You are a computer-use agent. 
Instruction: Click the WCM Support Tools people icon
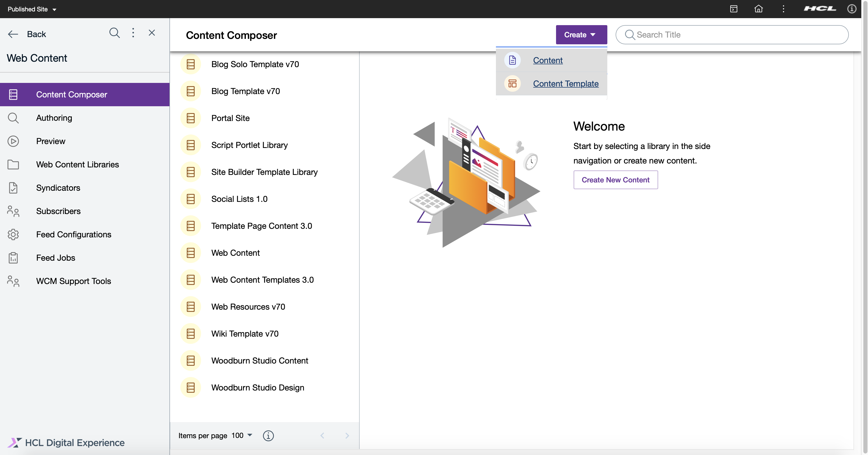(13, 281)
